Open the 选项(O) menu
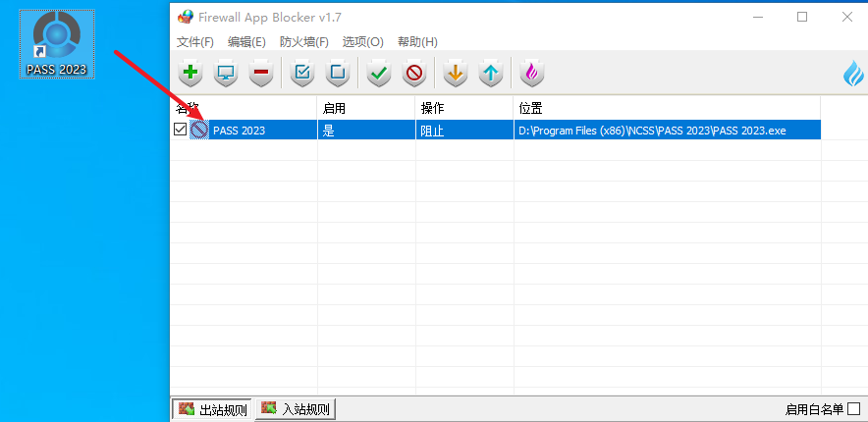 [x=362, y=42]
